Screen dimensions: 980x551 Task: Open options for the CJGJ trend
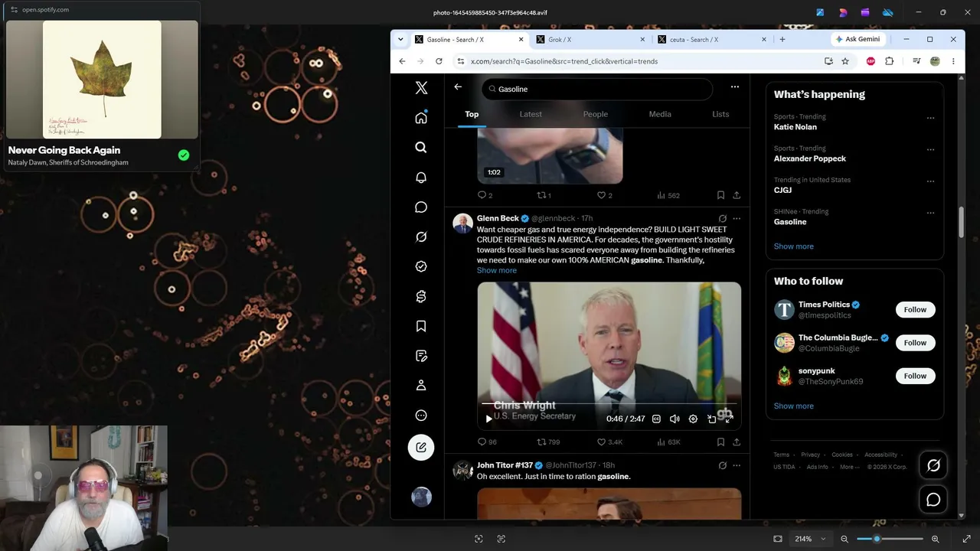[x=930, y=181]
